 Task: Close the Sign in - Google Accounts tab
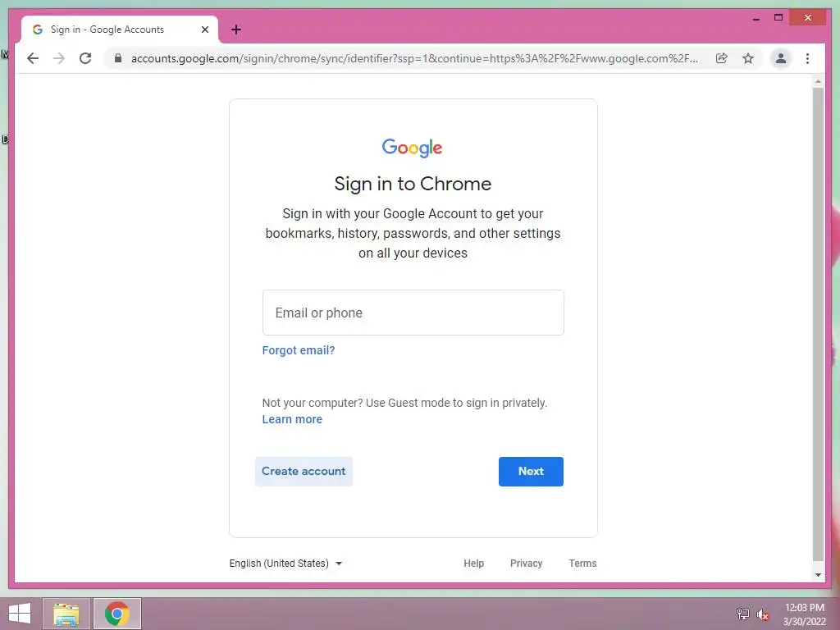click(x=204, y=30)
